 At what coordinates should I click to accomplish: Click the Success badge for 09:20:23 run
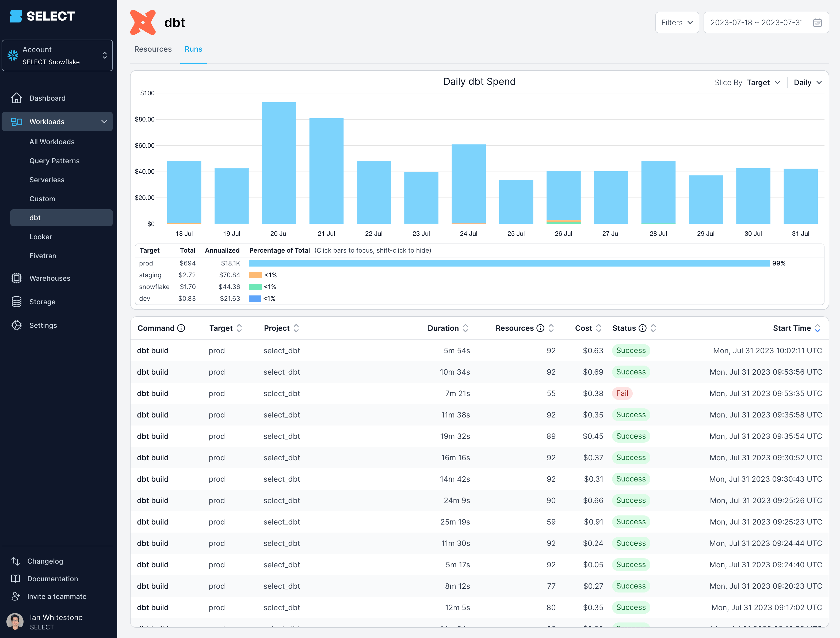pos(631,586)
